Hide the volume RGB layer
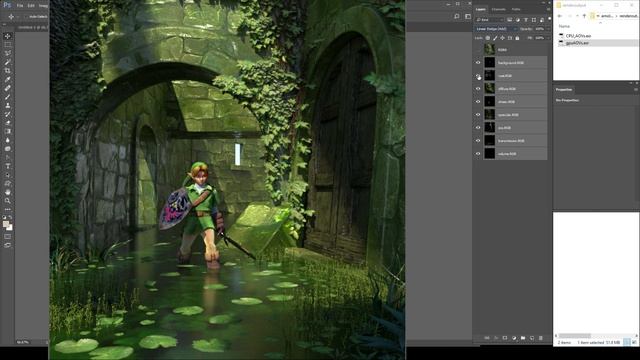The width and height of the screenshot is (640, 360). point(478,154)
